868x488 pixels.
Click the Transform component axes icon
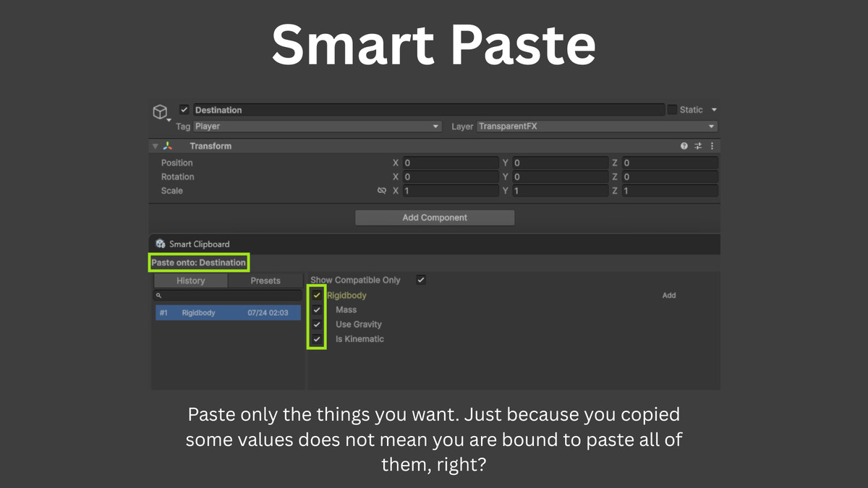(168, 146)
